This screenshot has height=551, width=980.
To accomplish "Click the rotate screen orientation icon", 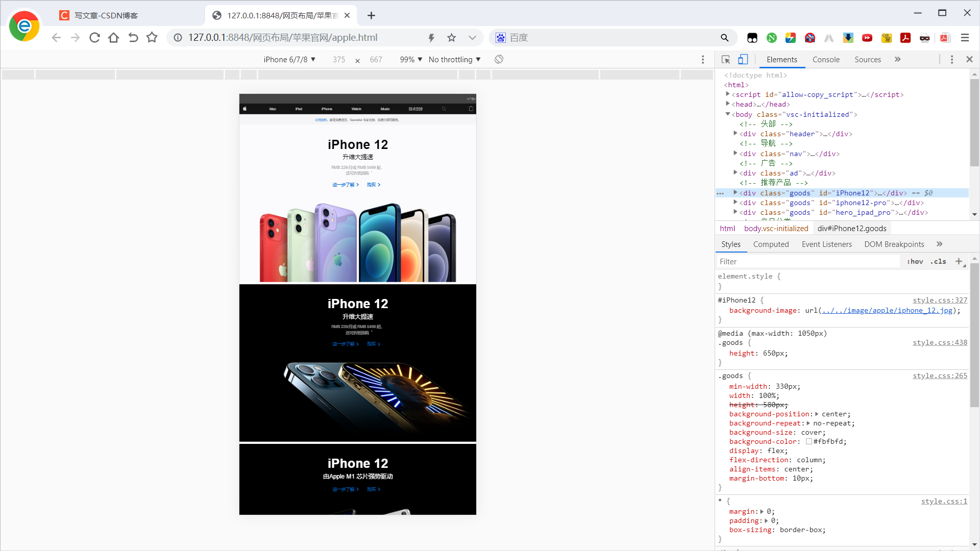I will tap(499, 59).
